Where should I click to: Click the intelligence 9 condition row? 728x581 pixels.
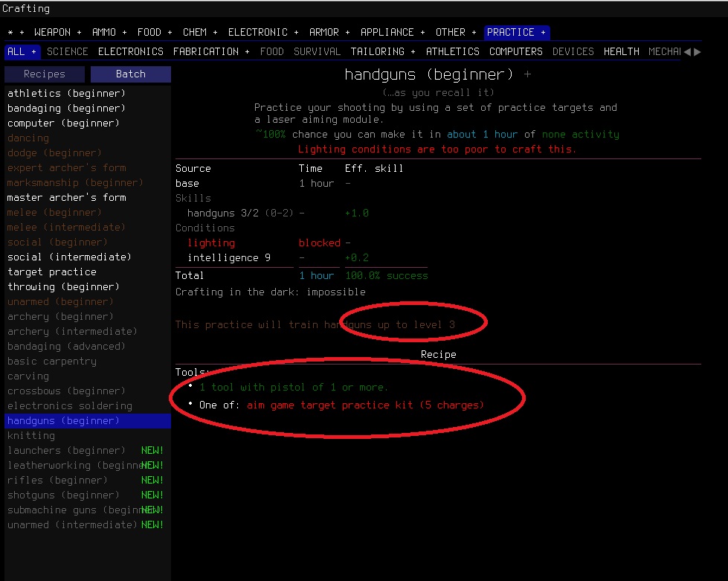tap(279, 257)
